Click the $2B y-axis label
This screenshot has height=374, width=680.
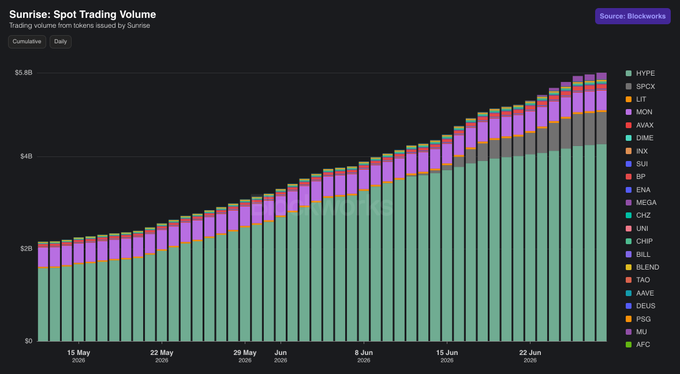(26, 248)
